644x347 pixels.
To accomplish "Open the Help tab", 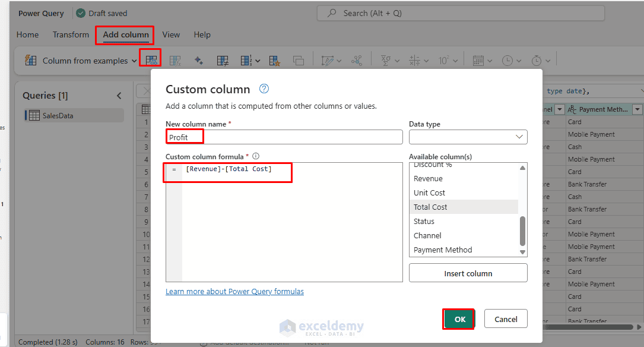I will pos(202,34).
